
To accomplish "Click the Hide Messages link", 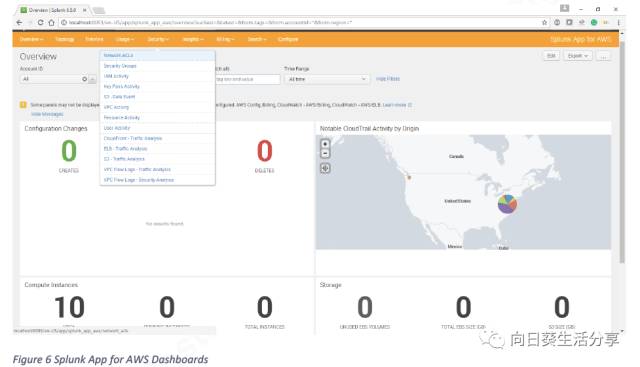I will (x=47, y=114).
